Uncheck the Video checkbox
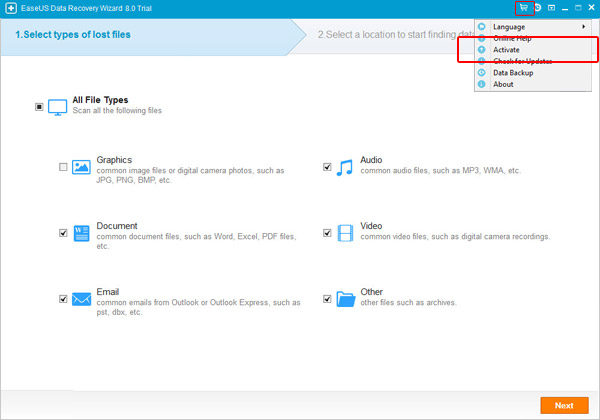600x420 pixels. (327, 233)
